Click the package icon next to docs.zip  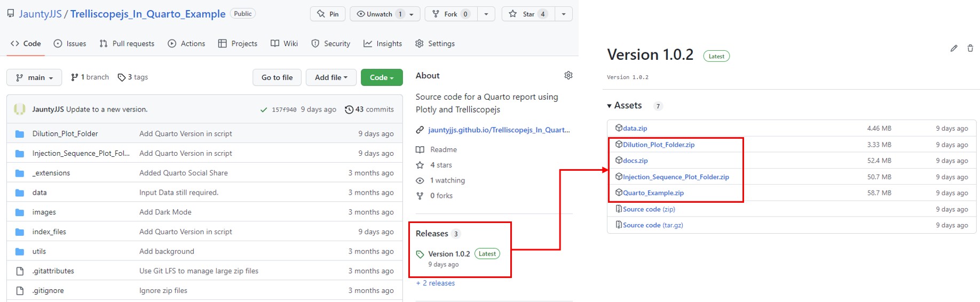[x=619, y=160]
